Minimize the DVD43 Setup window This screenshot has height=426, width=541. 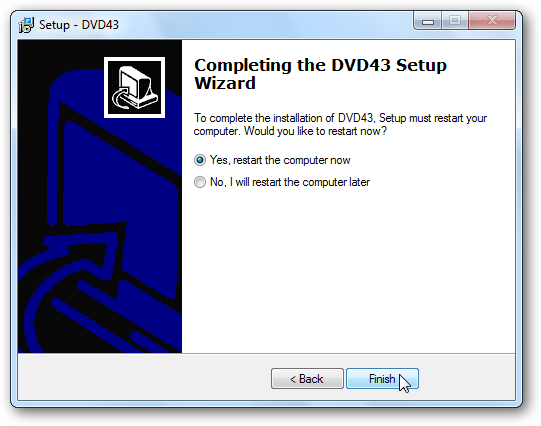pyautogui.click(x=428, y=21)
